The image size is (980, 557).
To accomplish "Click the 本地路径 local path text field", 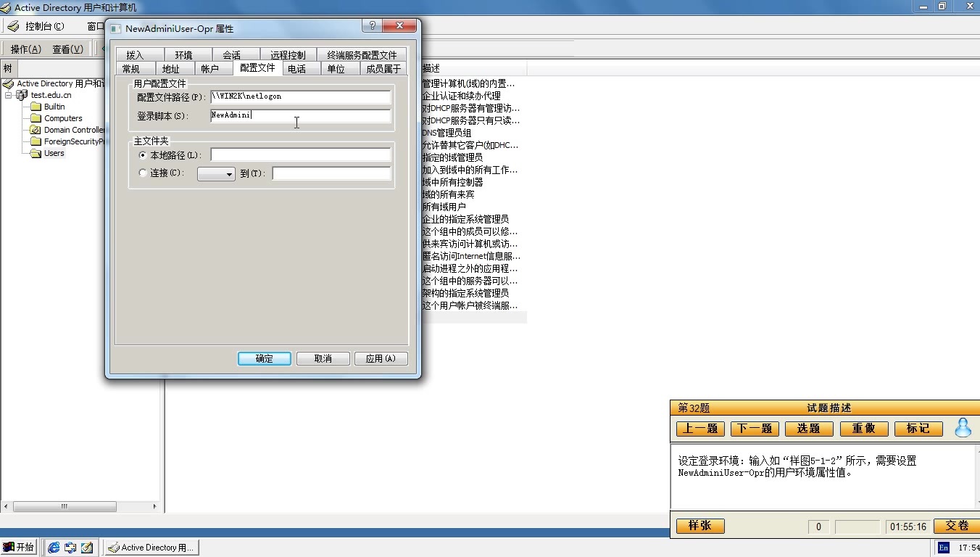I will pyautogui.click(x=300, y=154).
